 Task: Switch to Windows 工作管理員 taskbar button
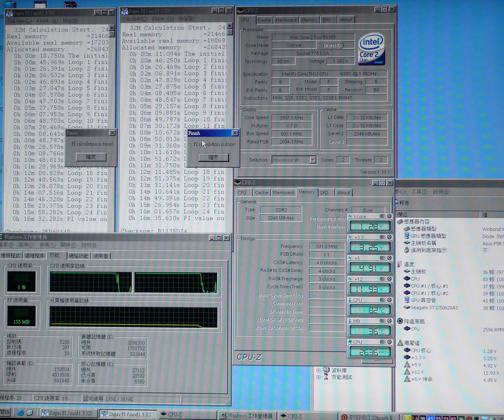(x=247, y=416)
